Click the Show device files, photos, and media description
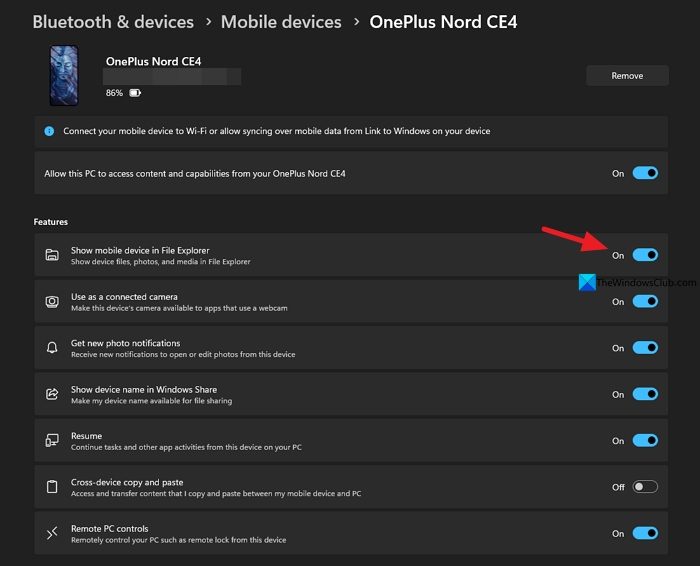 [x=161, y=262]
